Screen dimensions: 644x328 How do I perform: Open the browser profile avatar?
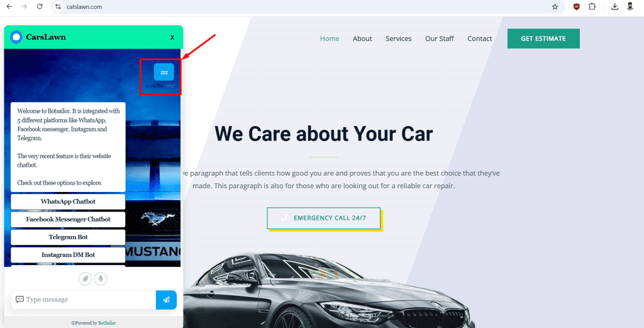click(630, 6)
